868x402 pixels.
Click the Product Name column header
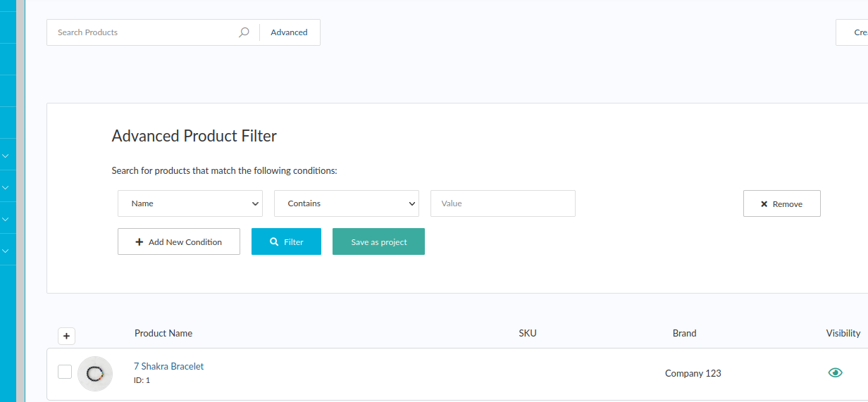pyautogui.click(x=163, y=334)
